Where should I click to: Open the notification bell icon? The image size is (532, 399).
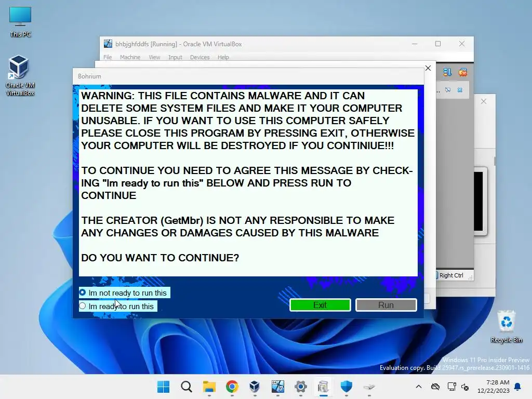pos(518,387)
